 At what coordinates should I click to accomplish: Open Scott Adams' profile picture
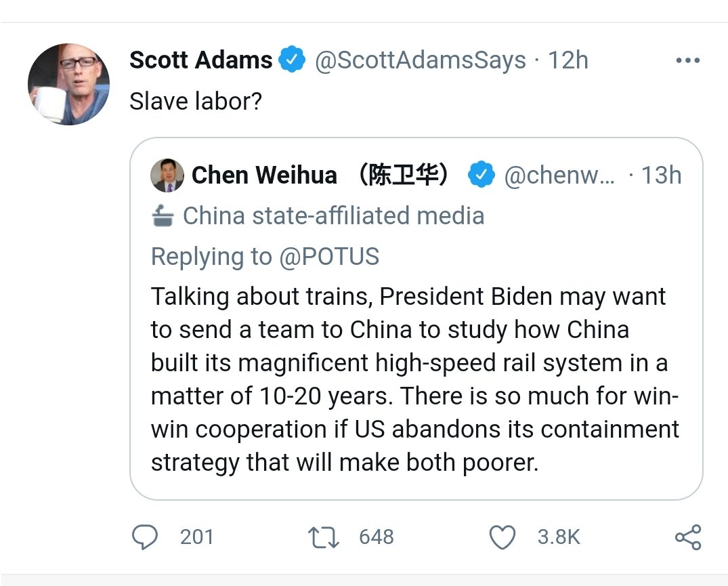click(68, 84)
